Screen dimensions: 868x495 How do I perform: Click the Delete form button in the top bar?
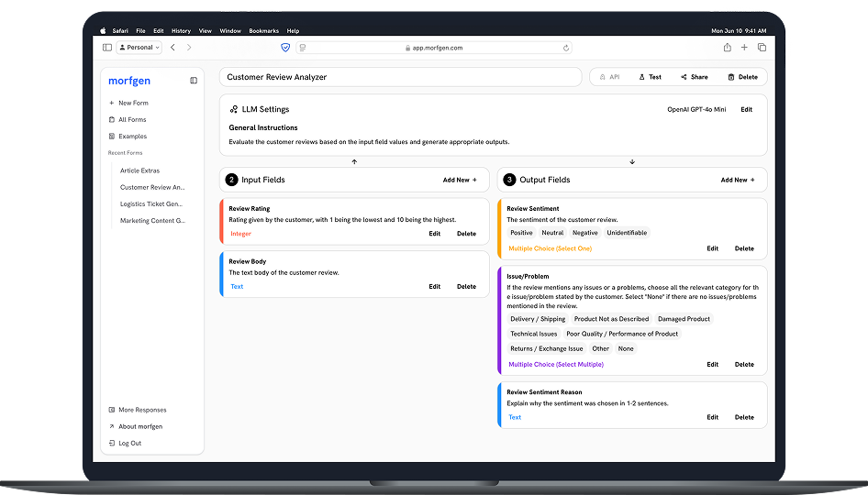click(x=742, y=77)
